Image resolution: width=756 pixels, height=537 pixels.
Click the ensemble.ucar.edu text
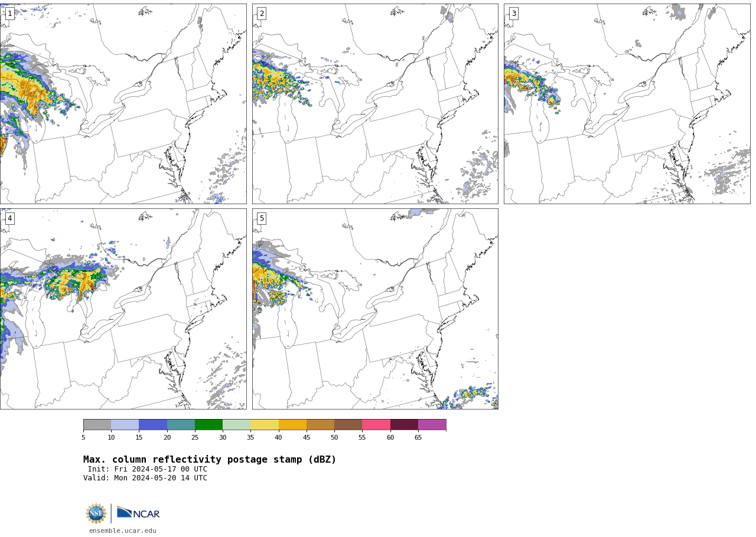(x=123, y=531)
